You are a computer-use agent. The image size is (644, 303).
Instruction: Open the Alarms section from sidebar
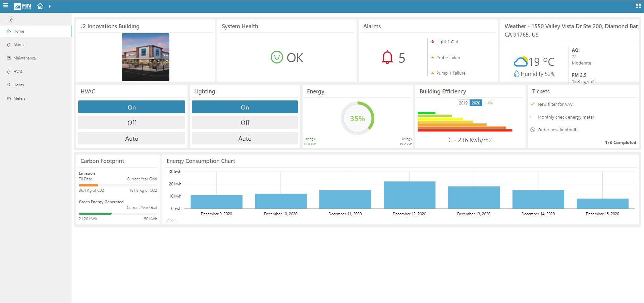tap(19, 44)
